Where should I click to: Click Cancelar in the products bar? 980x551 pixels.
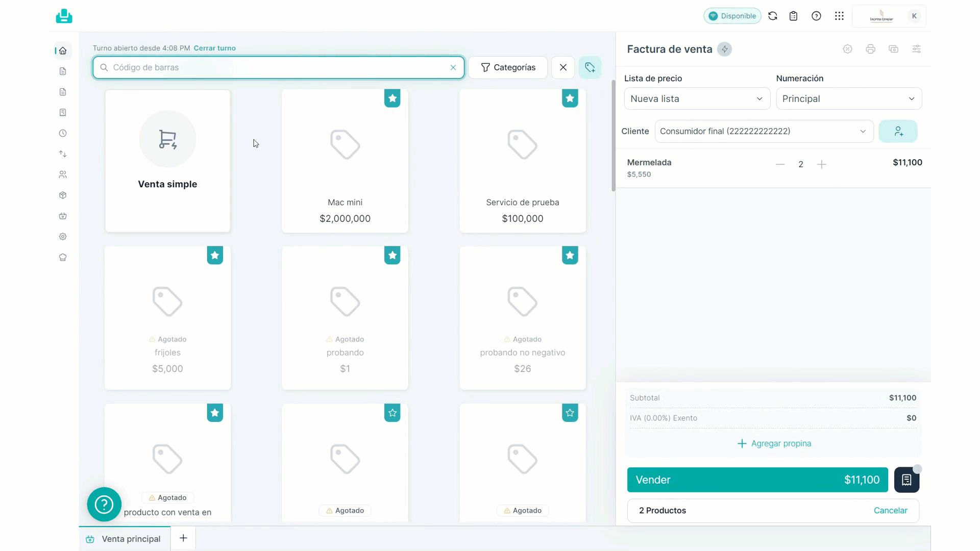point(890,510)
